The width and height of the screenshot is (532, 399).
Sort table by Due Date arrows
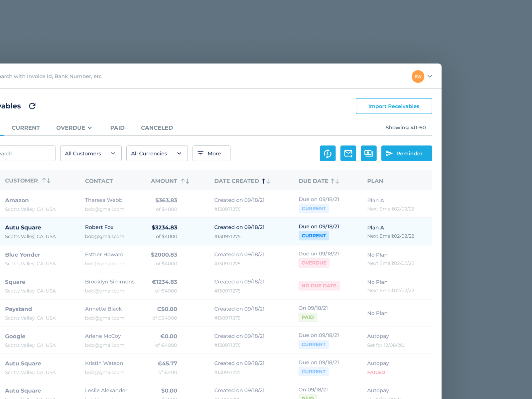pyautogui.click(x=335, y=181)
